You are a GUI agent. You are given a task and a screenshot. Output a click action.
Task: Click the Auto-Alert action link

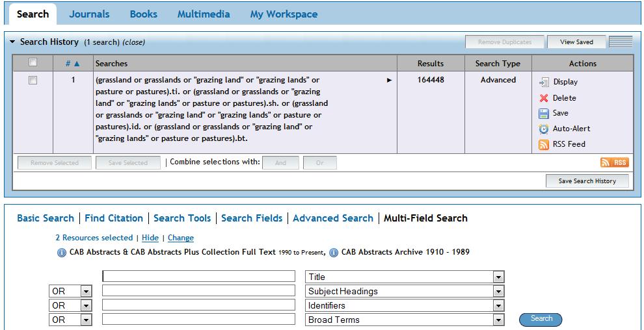tap(571, 129)
